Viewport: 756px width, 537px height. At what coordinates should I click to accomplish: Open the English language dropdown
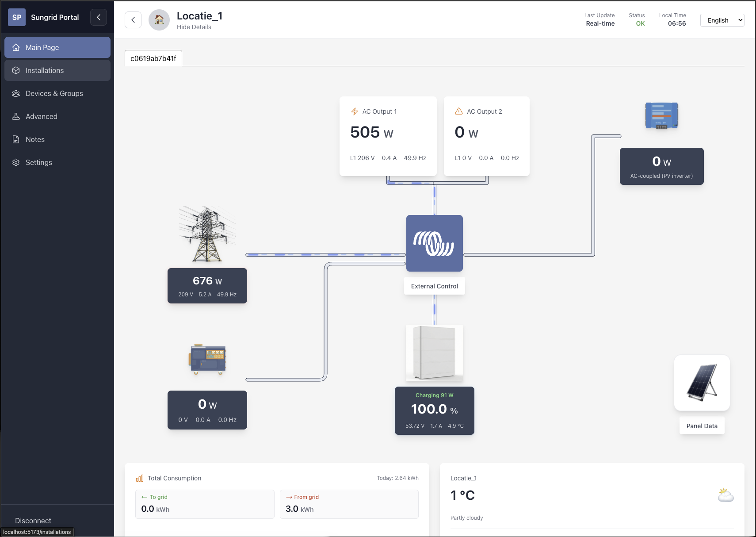coord(722,20)
